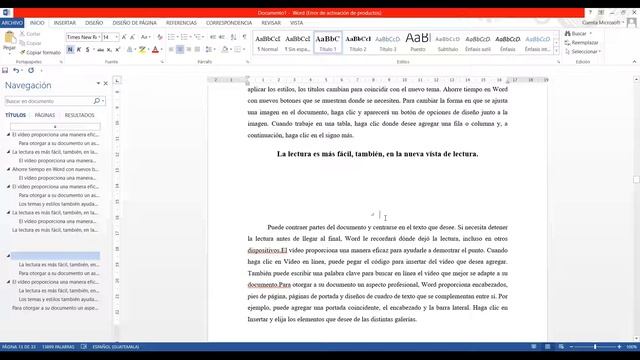Screen dimensions: 640x360
Task: Apply subscript formatting
Action: click(x=109, y=50)
